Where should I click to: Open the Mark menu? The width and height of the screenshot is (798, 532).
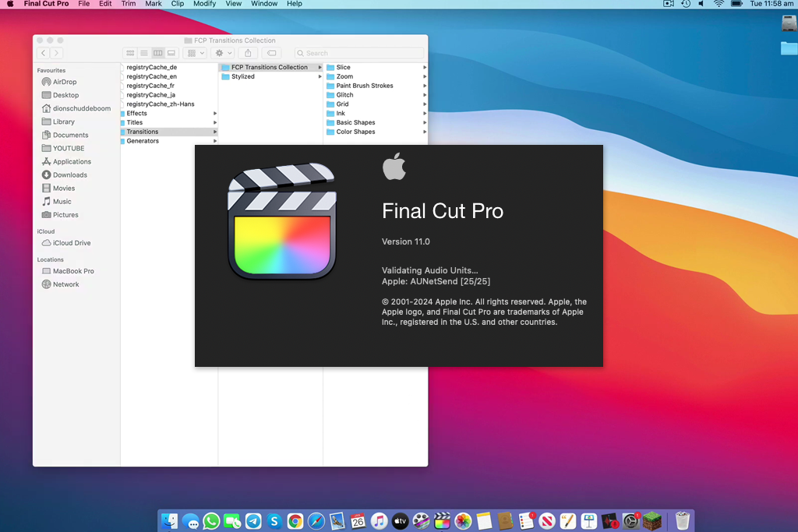(154, 4)
